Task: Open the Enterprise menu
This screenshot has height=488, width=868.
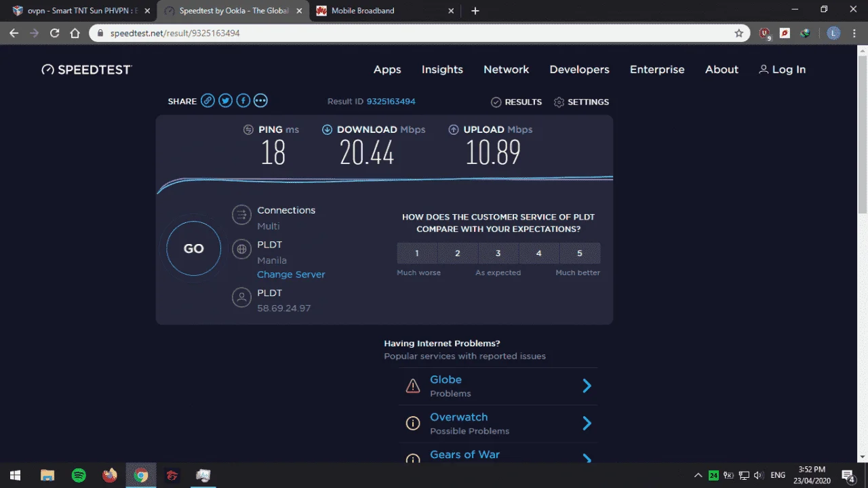Action: coord(657,70)
